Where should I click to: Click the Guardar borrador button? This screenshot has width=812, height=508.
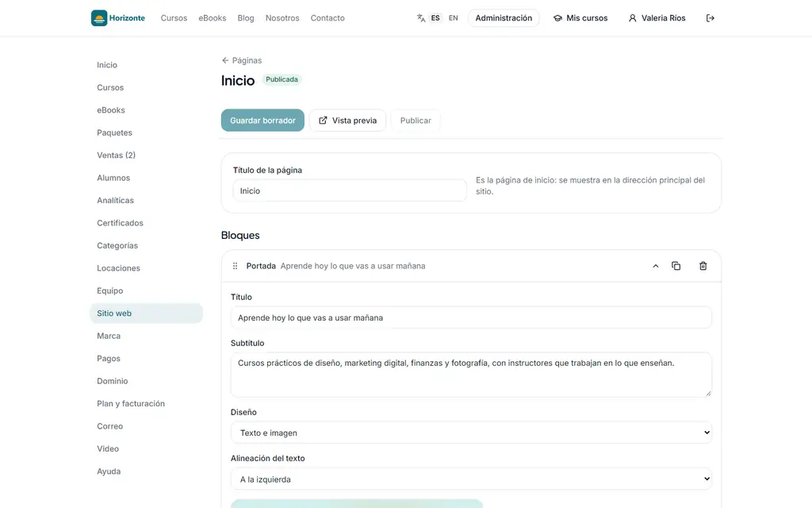click(x=262, y=121)
